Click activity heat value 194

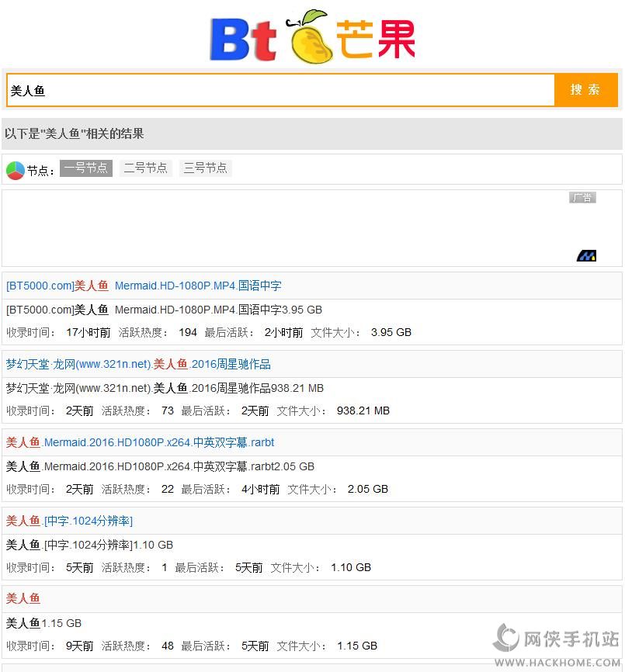click(188, 333)
